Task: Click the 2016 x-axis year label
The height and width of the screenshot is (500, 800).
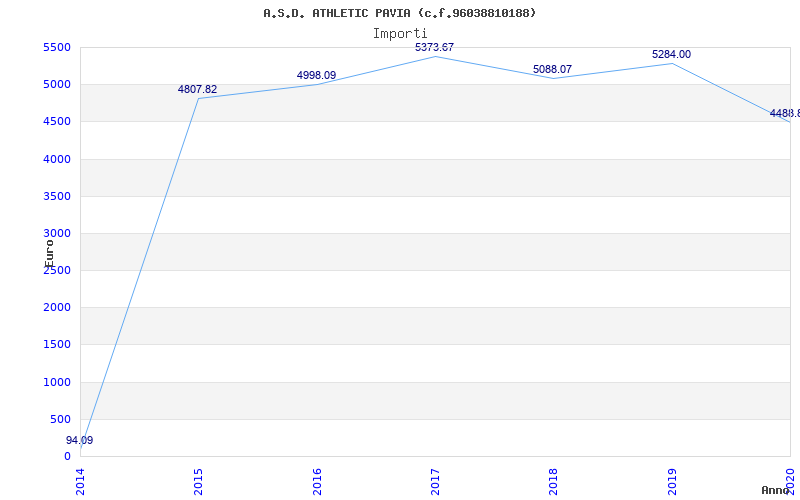Action: click(x=317, y=482)
